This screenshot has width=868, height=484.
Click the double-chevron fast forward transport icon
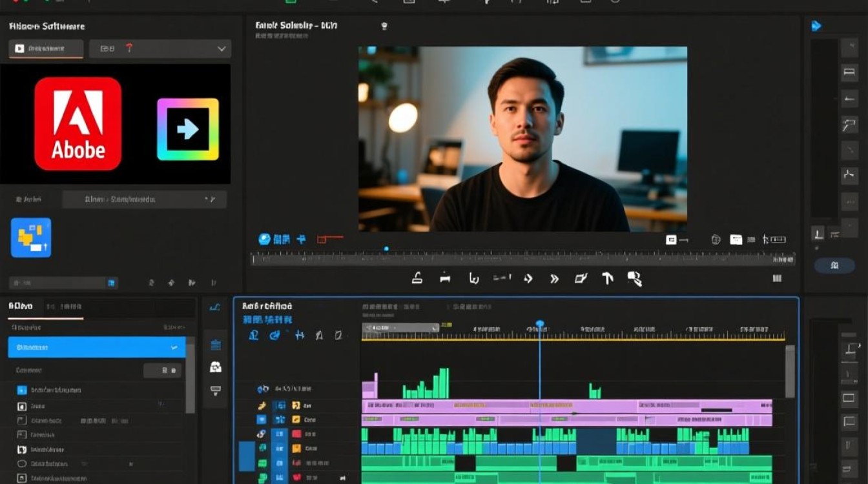tap(554, 279)
